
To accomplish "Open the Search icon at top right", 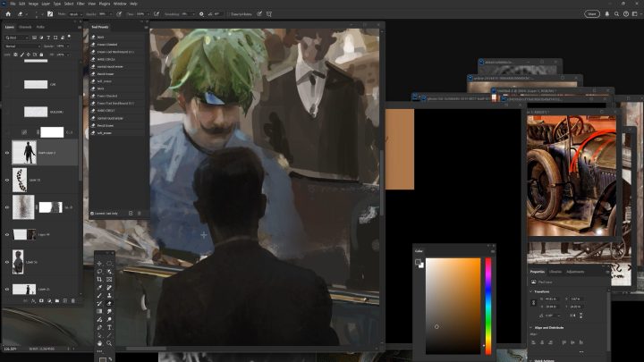I will (x=616, y=14).
